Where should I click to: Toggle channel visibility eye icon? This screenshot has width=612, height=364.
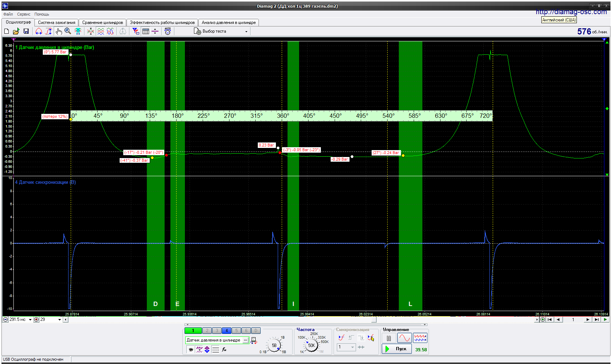coord(191,349)
